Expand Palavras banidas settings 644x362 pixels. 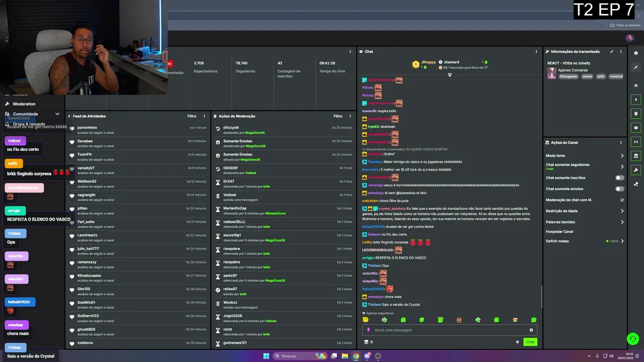[622, 222]
